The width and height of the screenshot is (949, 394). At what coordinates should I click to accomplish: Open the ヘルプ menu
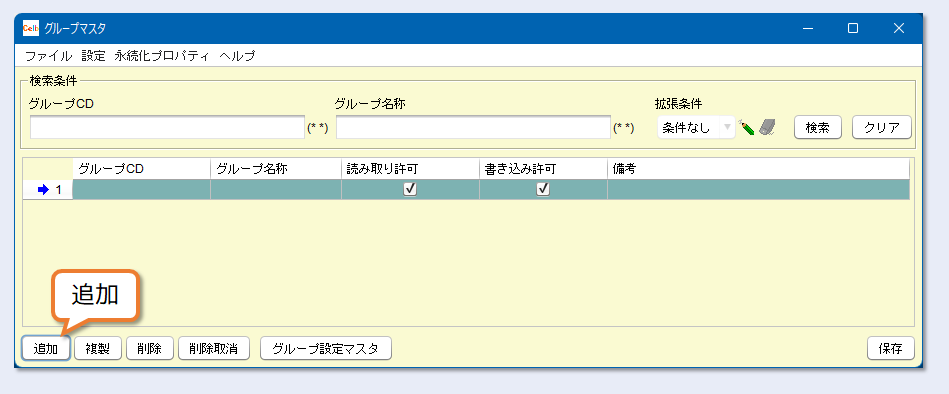coord(237,56)
